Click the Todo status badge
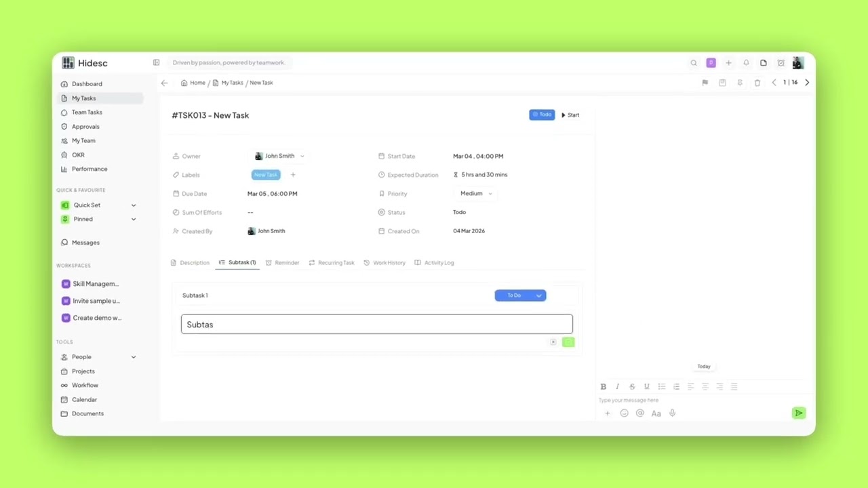Viewport: 868px width, 488px height. 542,115
